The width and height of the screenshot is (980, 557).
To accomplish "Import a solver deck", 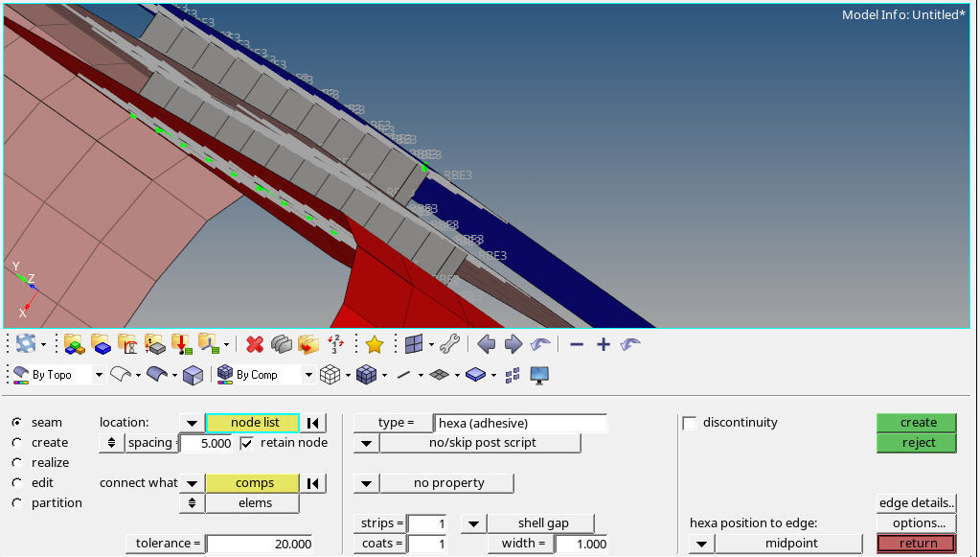I will 180,343.
